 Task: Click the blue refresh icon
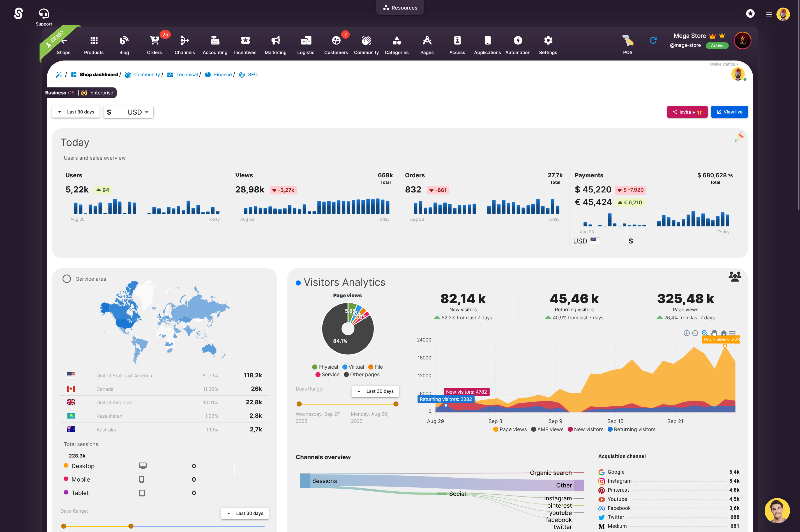pyautogui.click(x=653, y=40)
